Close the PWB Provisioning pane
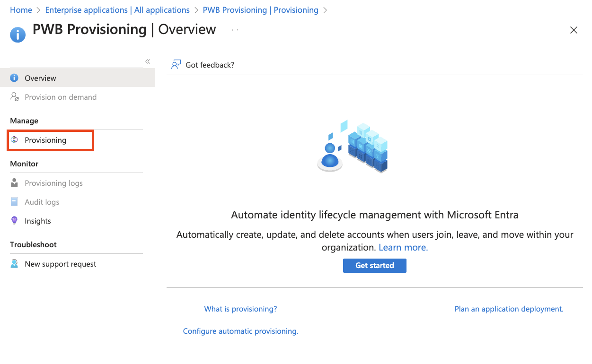The image size is (592, 364). point(574,30)
